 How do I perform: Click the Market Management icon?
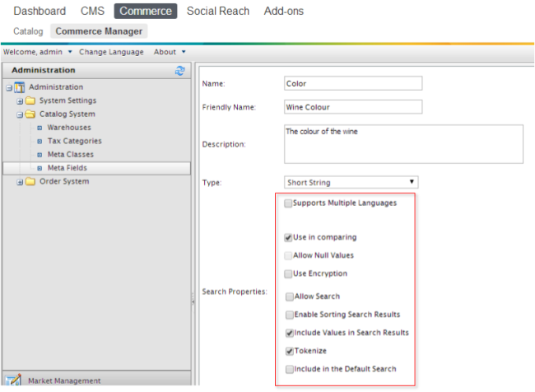click(x=12, y=380)
